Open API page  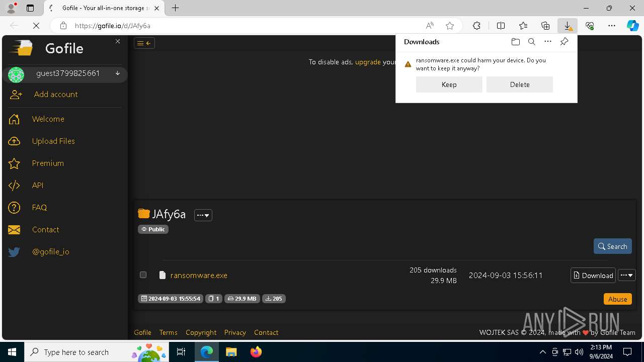[38, 185]
